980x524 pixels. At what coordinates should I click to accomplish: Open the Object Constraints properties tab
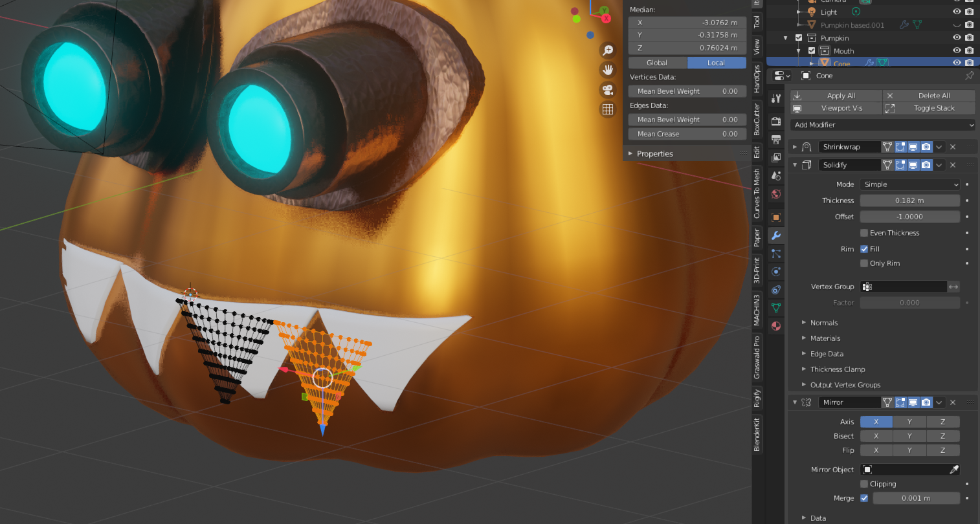click(776, 290)
